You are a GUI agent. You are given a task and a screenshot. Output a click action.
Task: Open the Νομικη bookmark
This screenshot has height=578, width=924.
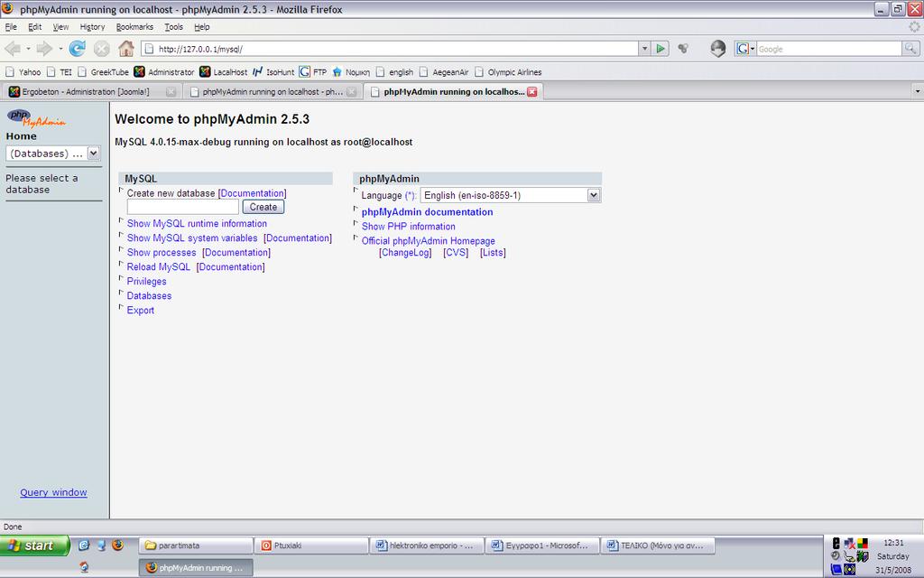pos(351,72)
